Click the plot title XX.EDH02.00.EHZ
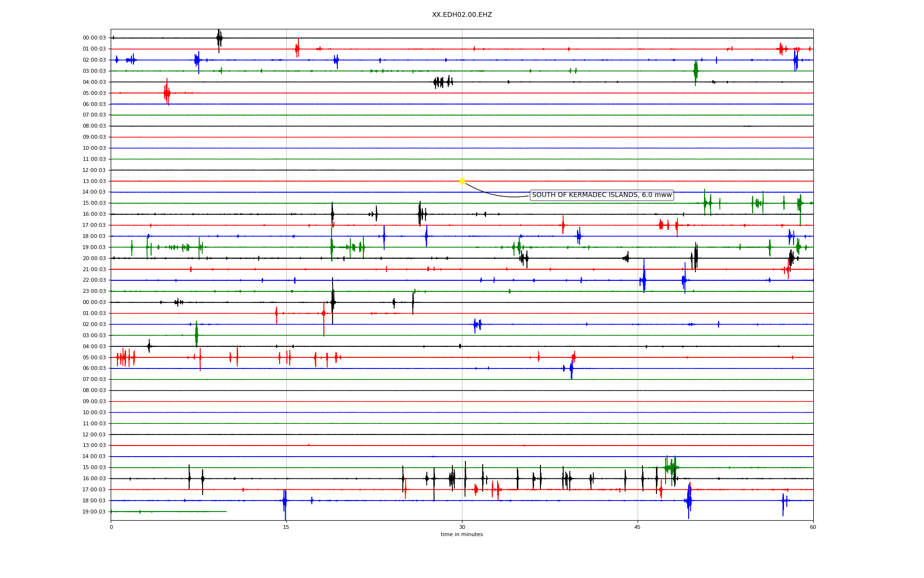 pos(462,15)
